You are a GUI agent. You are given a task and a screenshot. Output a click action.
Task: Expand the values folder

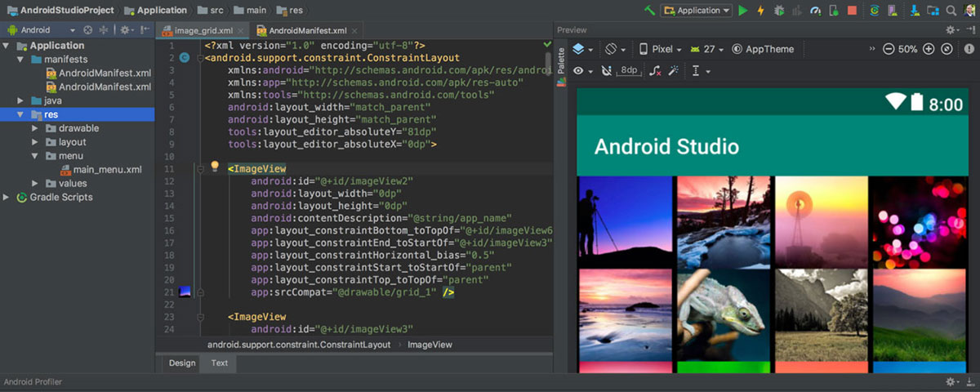[35, 183]
